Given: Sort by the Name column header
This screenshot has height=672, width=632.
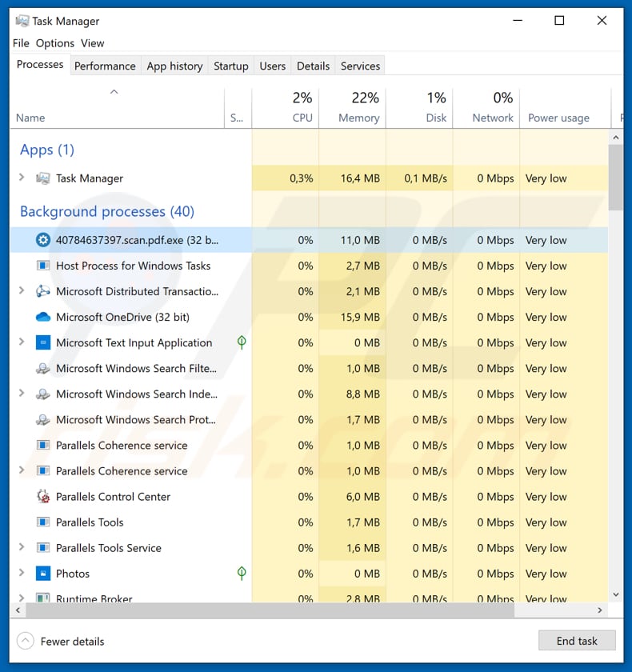Looking at the screenshot, I should [x=117, y=108].
